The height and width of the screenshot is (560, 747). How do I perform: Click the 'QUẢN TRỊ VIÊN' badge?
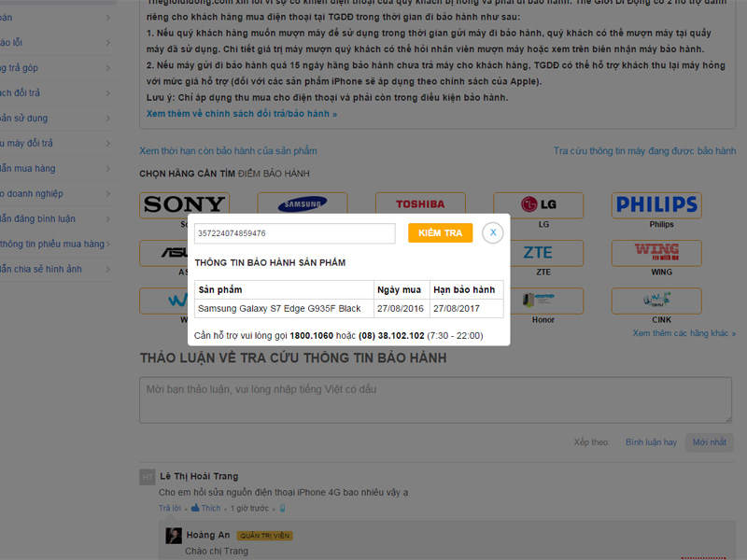pyautogui.click(x=264, y=536)
